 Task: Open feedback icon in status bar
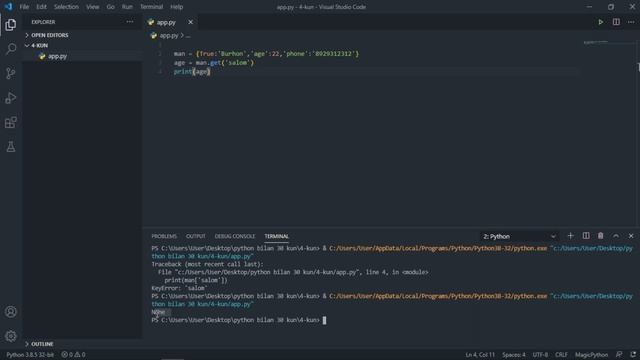[x=619, y=355]
